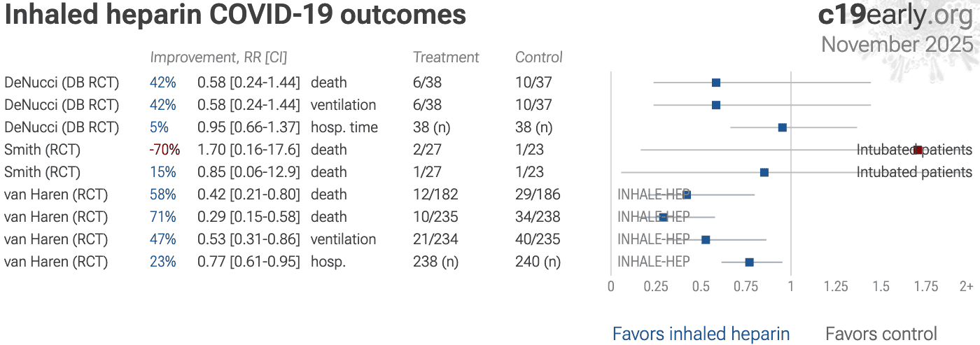Click the first "DeNucci (DB RCT)" death study label
This screenshot has height=345, width=980.
[x=62, y=83]
